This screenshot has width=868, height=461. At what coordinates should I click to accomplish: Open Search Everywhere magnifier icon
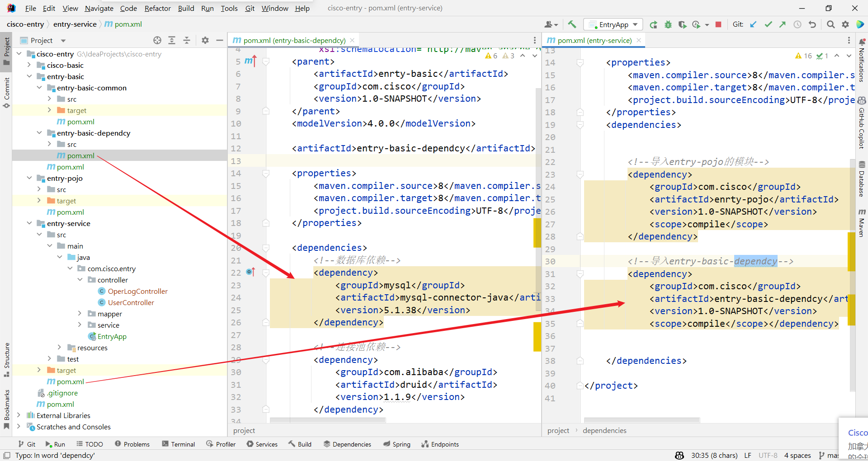click(x=830, y=24)
